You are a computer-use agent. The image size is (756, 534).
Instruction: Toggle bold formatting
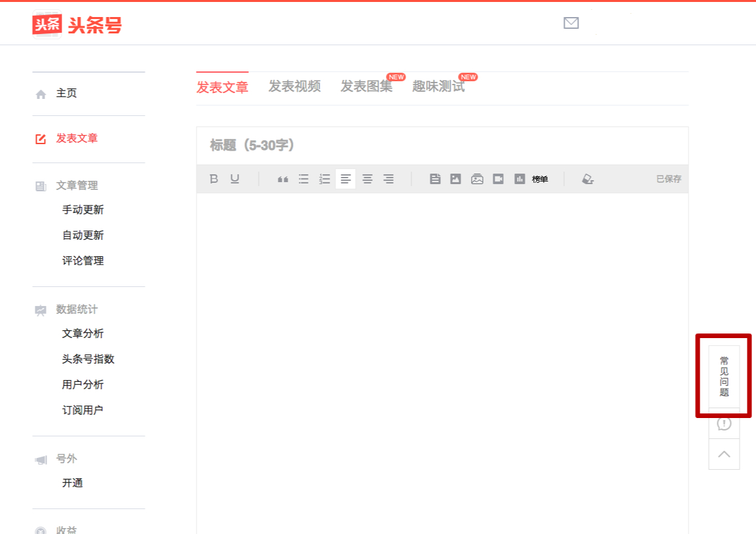coord(214,179)
